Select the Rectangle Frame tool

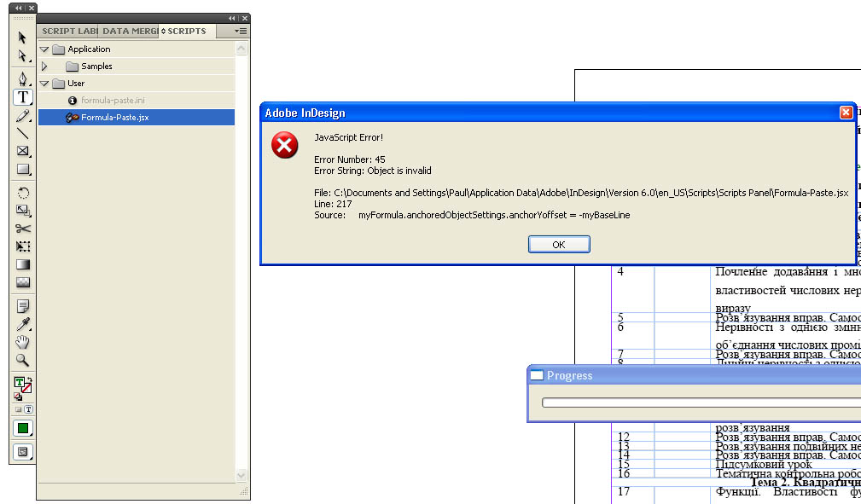(x=22, y=151)
